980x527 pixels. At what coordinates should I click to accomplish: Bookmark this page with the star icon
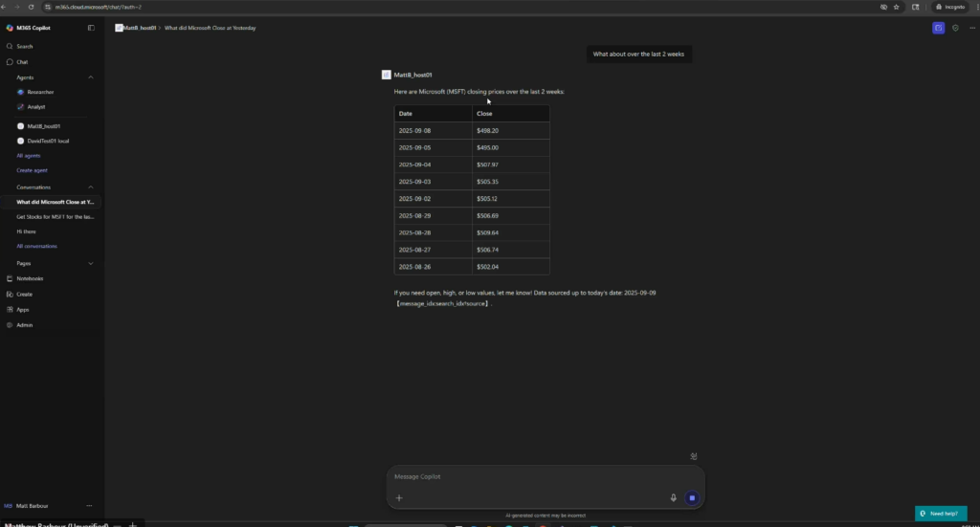(896, 7)
